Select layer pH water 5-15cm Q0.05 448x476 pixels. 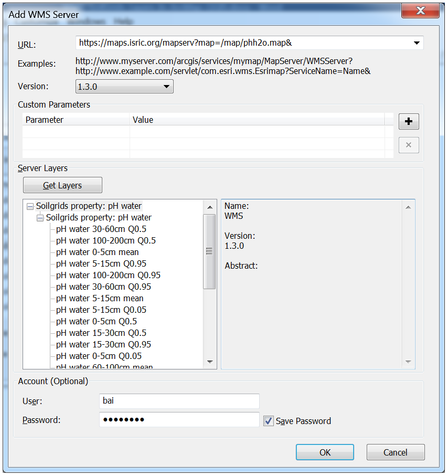101,310
